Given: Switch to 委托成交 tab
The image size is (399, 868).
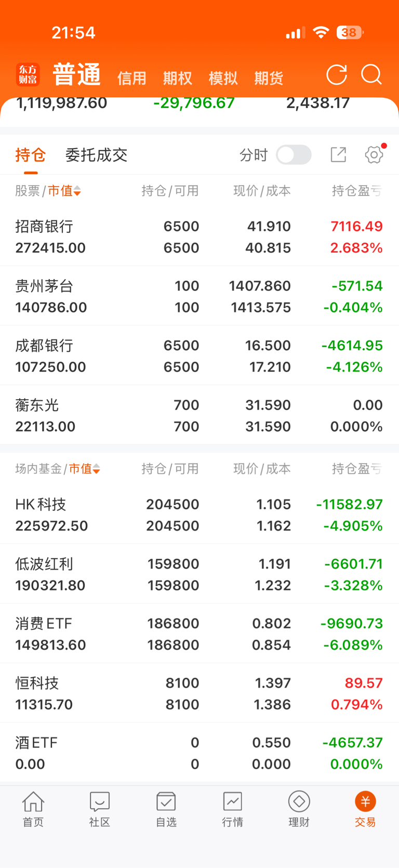Looking at the screenshot, I should [96, 155].
